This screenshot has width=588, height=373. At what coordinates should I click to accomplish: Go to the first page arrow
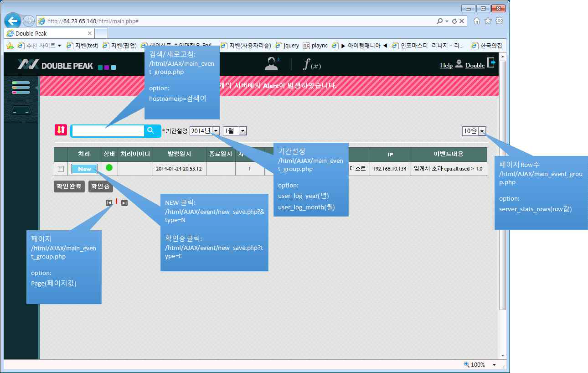click(109, 203)
